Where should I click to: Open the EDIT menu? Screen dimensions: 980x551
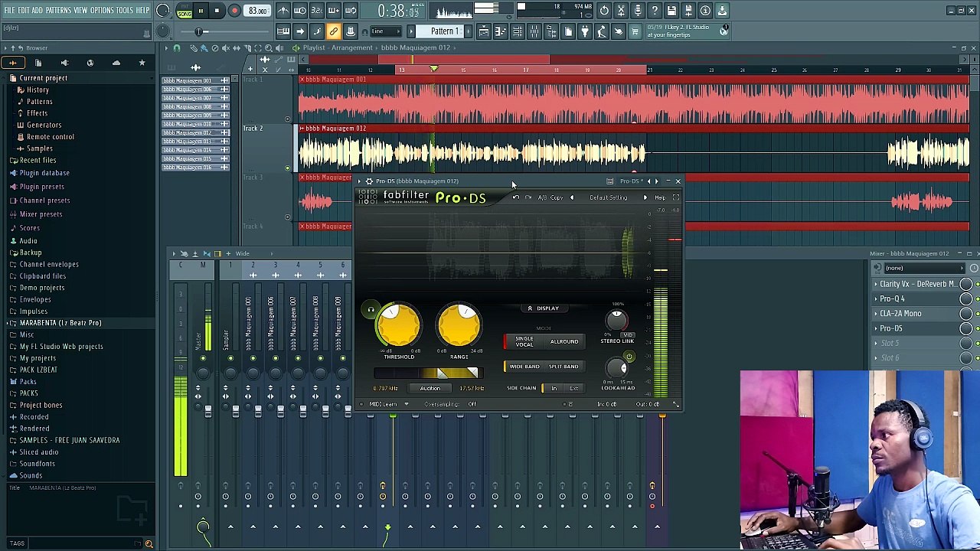[24, 10]
